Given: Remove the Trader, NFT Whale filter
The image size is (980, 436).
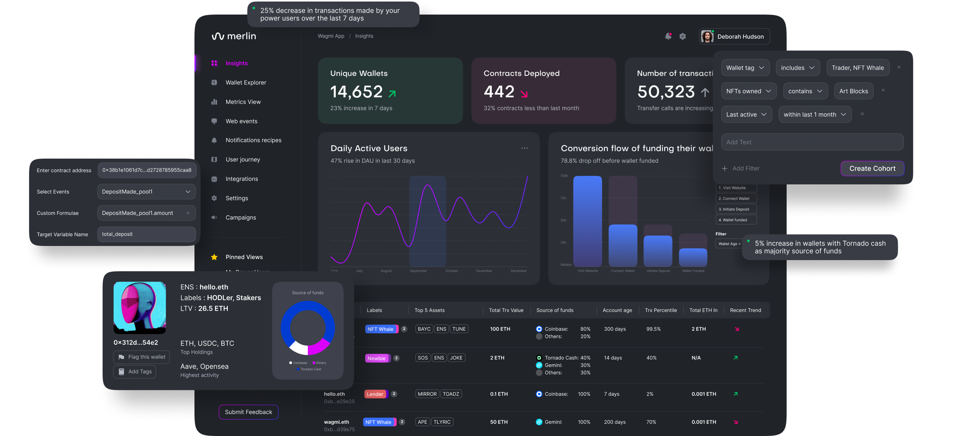Looking at the screenshot, I should tap(898, 67).
